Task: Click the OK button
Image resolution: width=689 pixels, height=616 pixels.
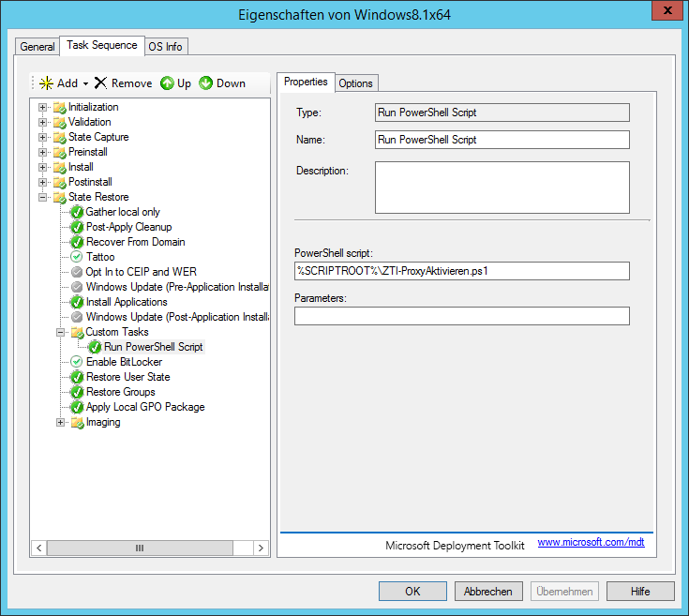Action: [x=412, y=592]
